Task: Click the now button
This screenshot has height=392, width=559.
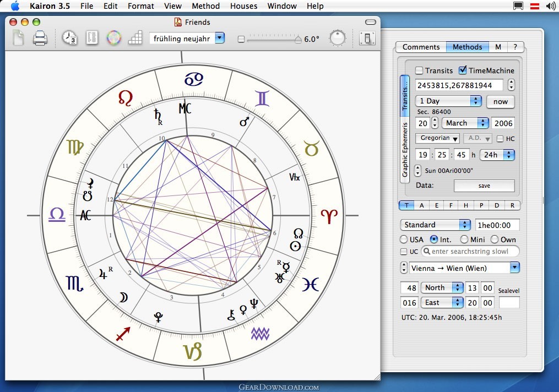Action: coord(501,101)
